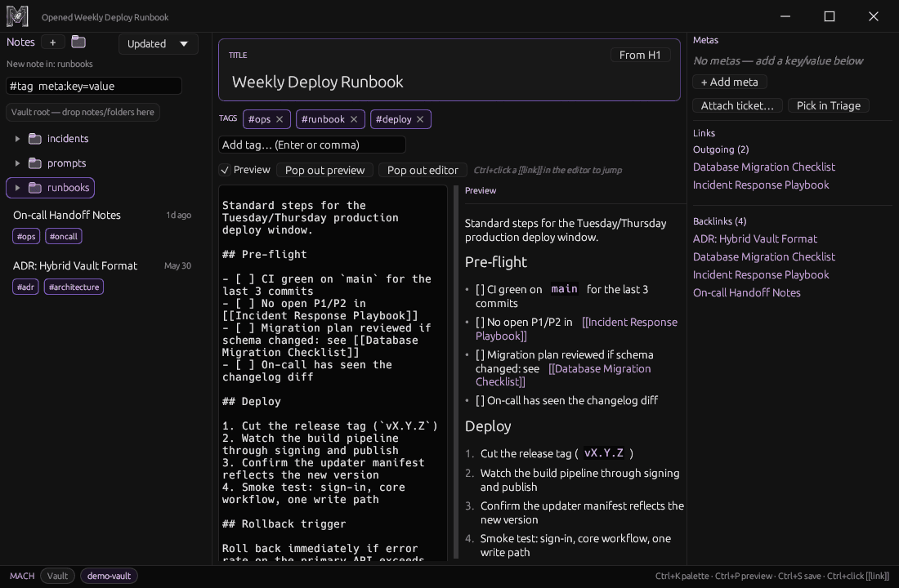899x588 pixels.
Task: Open outgoing link Incident Response Playbook
Action: 761,185
